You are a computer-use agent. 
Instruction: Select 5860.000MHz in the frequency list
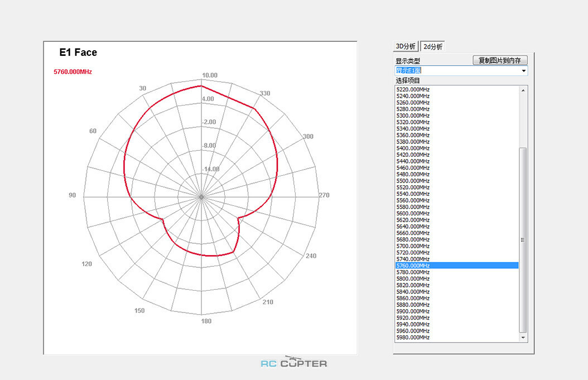(x=457, y=298)
